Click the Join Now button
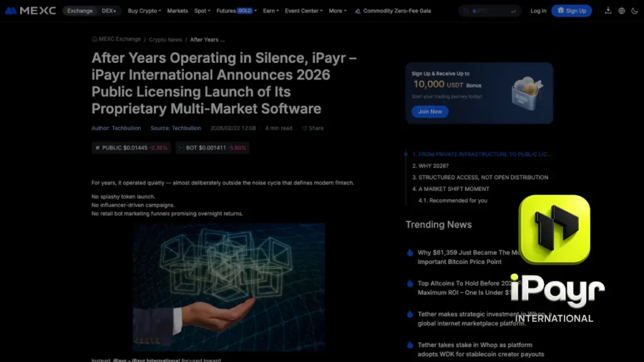Viewport: 644px width, 362px height. [x=430, y=111]
